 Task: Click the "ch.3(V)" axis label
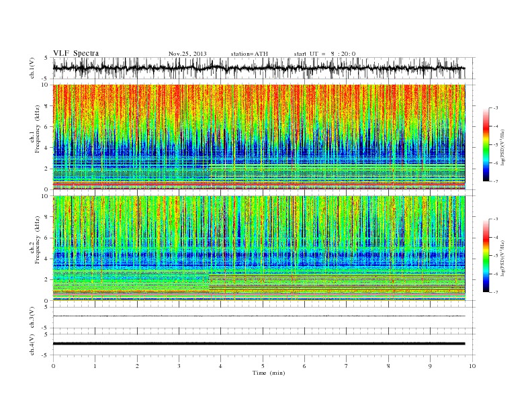(x=32, y=318)
